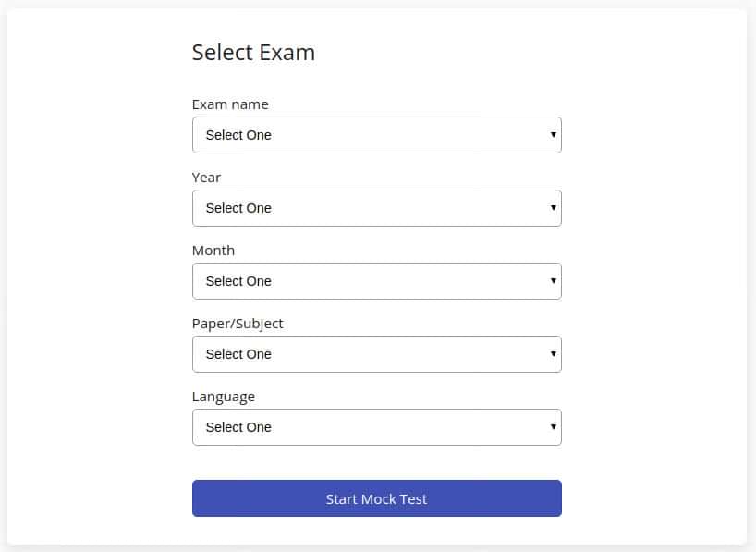
Task: Click the arrow icon in Paper/Subject field
Action: [x=553, y=354]
